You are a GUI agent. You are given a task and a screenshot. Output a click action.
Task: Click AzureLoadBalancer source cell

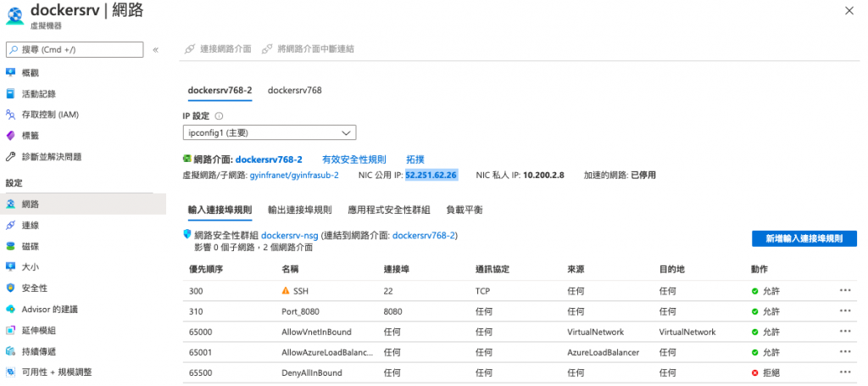coord(604,353)
